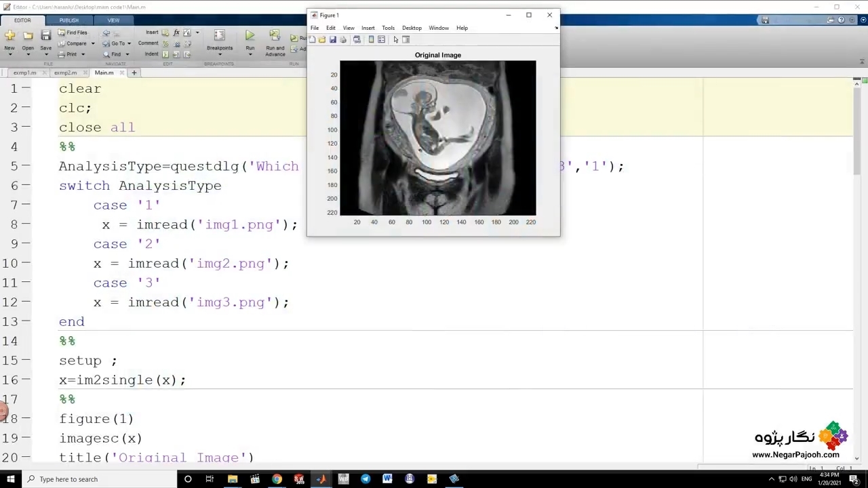This screenshot has width=868, height=488.
Task: Open the Go To dropdown
Action: (x=129, y=43)
